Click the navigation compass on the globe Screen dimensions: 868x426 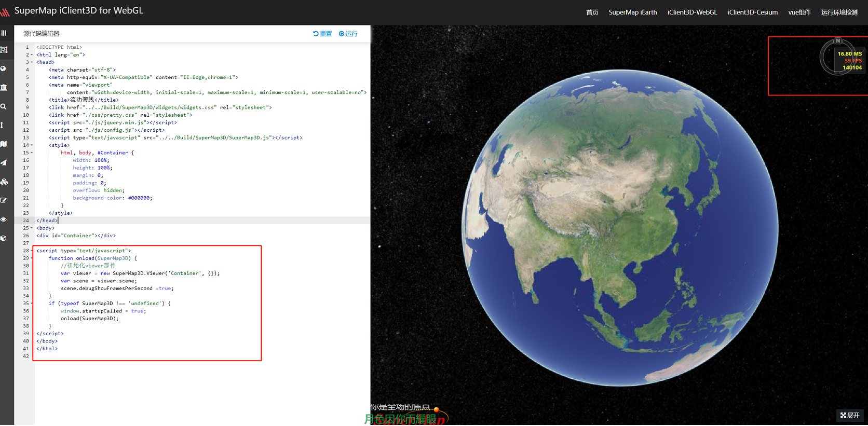click(x=838, y=57)
